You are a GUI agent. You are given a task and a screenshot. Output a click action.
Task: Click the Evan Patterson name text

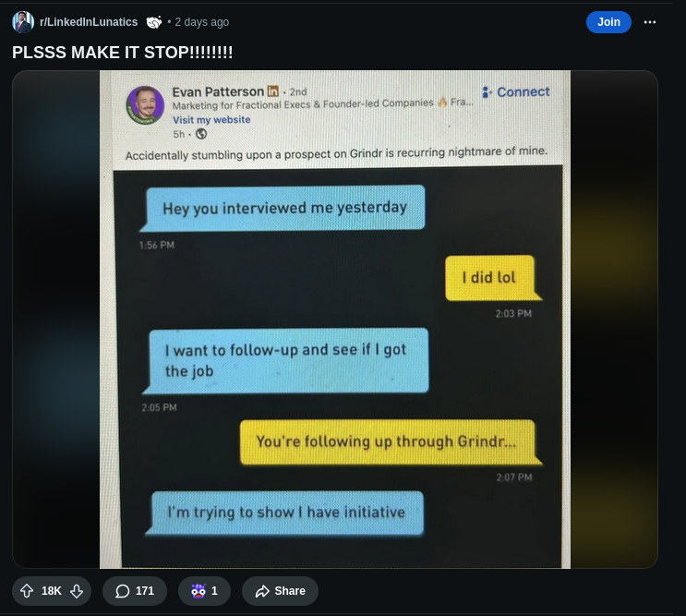[x=218, y=91]
